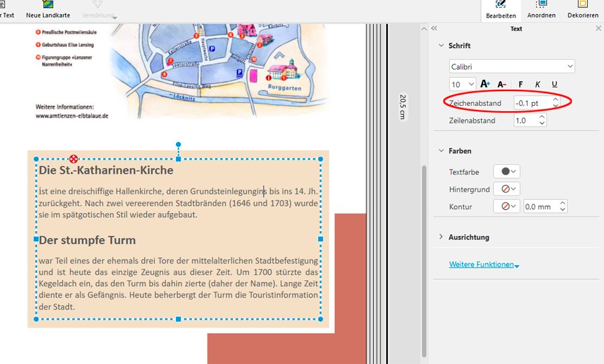Toggle bold formatting with the F button
Image resolution: width=604 pixels, height=364 pixels.
[x=521, y=84]
